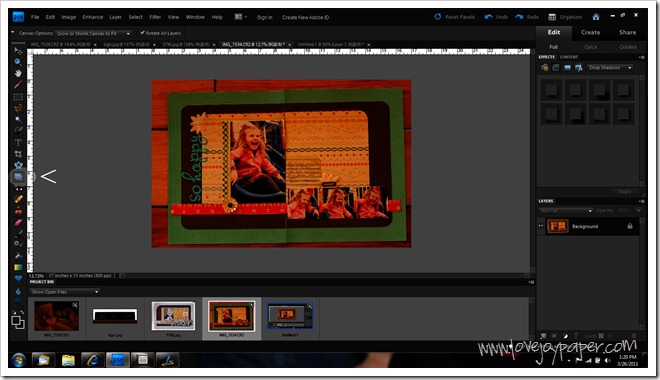Open the Filter menu
Image resolution: width=660 pixels, height=380 pixels.
(155, 17)
